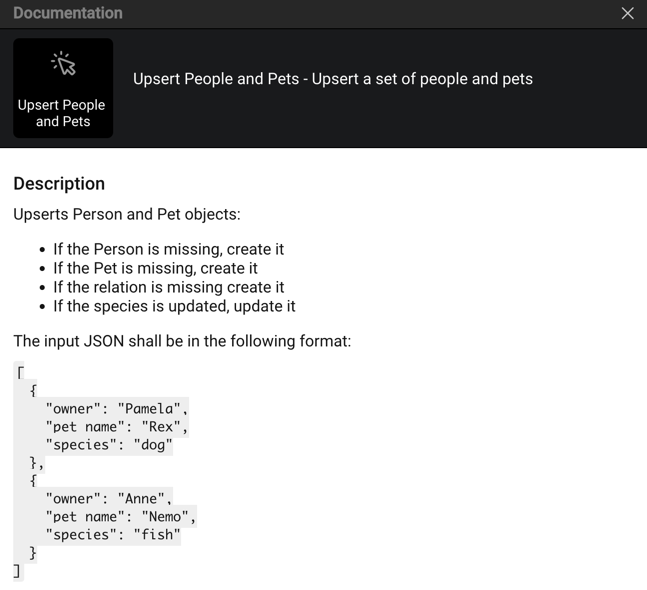Click the closing square bracket of the JSON

point(17,571)
